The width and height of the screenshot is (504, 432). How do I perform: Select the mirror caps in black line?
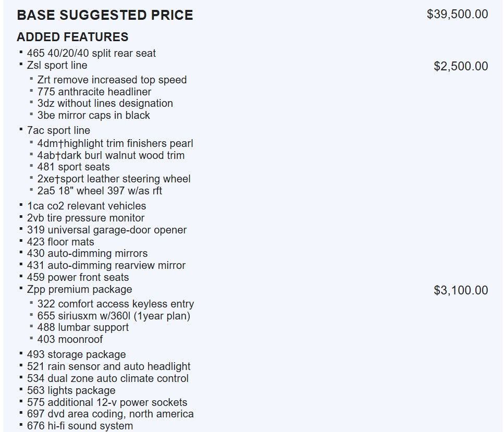tap(93, 115)
